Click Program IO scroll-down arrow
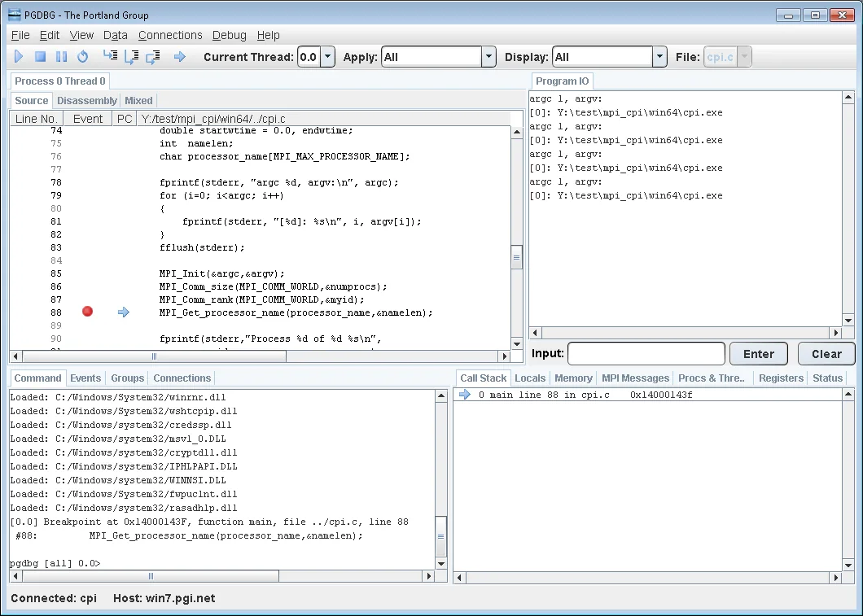 click(x=848, y=321)
